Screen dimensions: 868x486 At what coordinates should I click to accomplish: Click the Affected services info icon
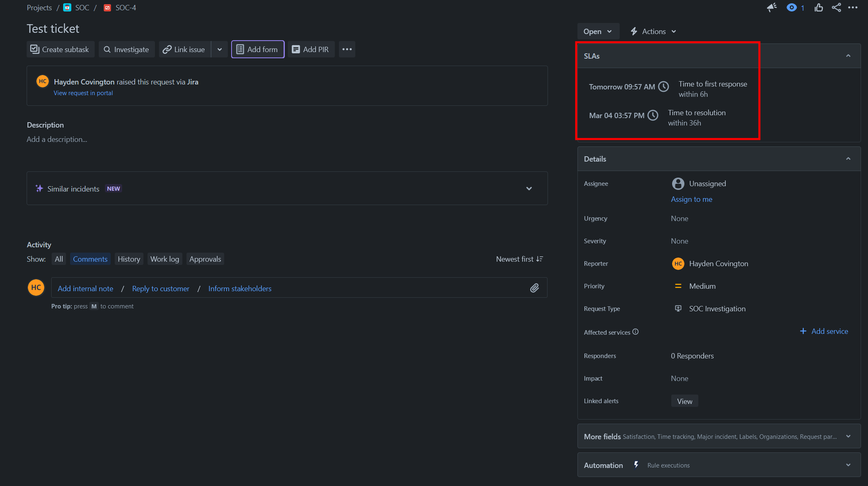pos(635,332)
